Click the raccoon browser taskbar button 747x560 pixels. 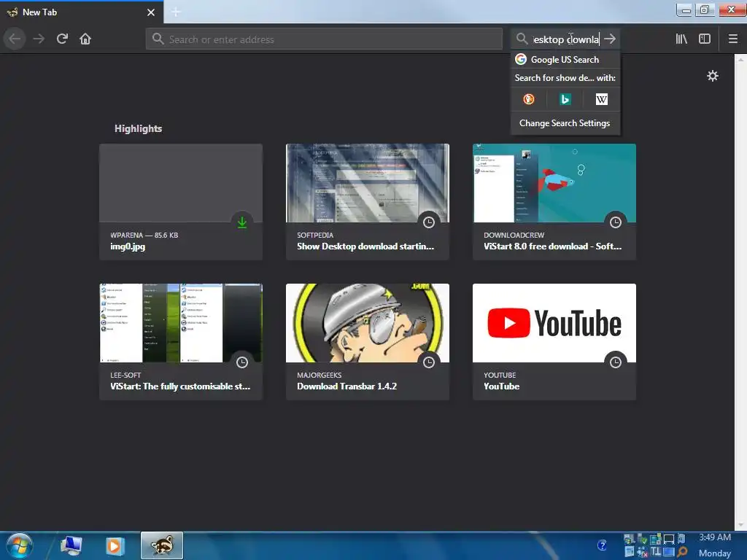point(162,545)
